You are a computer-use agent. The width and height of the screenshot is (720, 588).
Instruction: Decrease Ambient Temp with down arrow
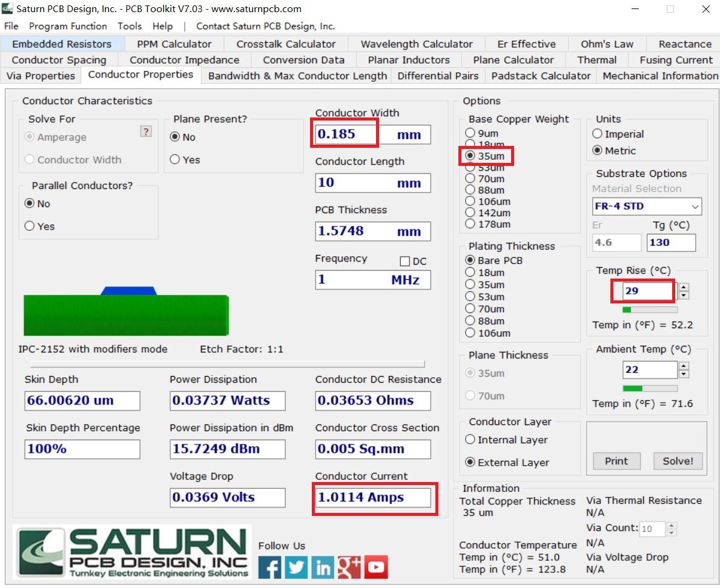(x=684, y=374)
